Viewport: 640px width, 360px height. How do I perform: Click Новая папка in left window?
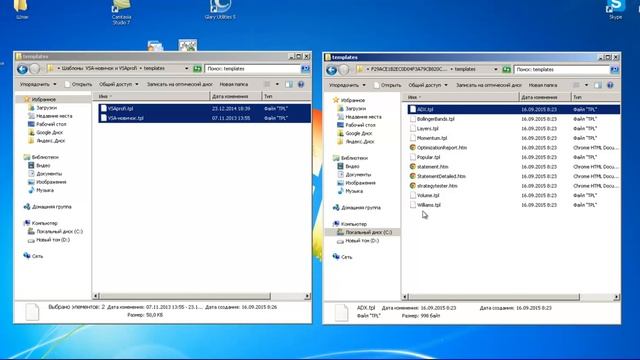pyautogui.click(x=234, y=84)
